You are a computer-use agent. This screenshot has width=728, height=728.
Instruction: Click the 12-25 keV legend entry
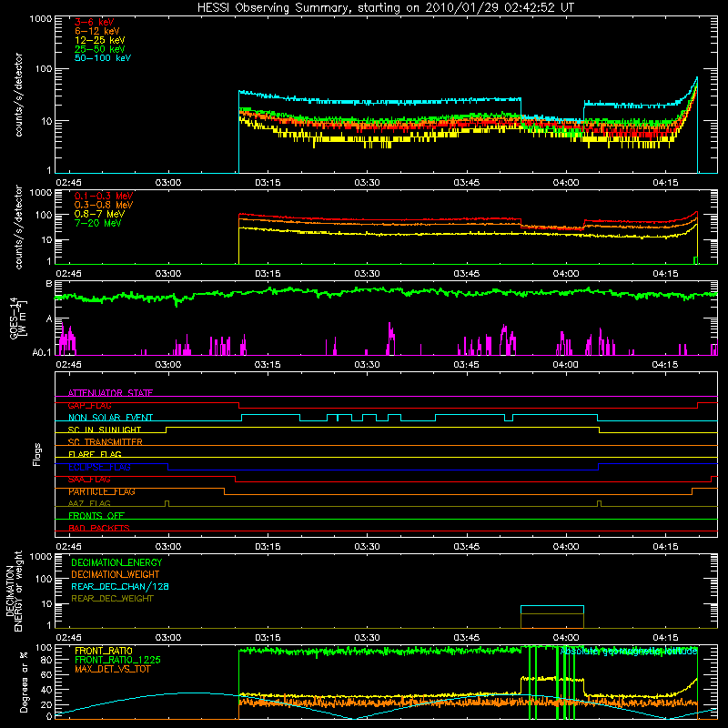(99, 40)
